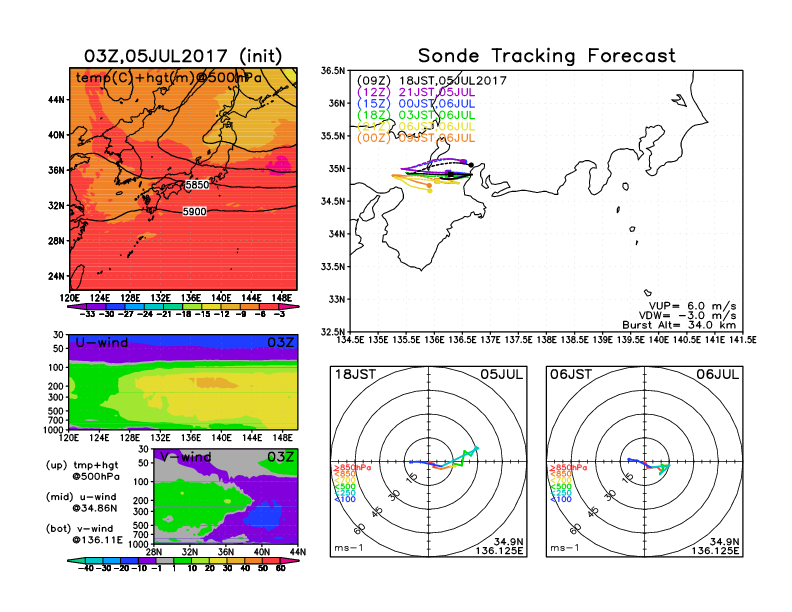This screenshot has height=612, width=792.
Task: Click the 5850 height contour label
Action: [x=197, y=185]
